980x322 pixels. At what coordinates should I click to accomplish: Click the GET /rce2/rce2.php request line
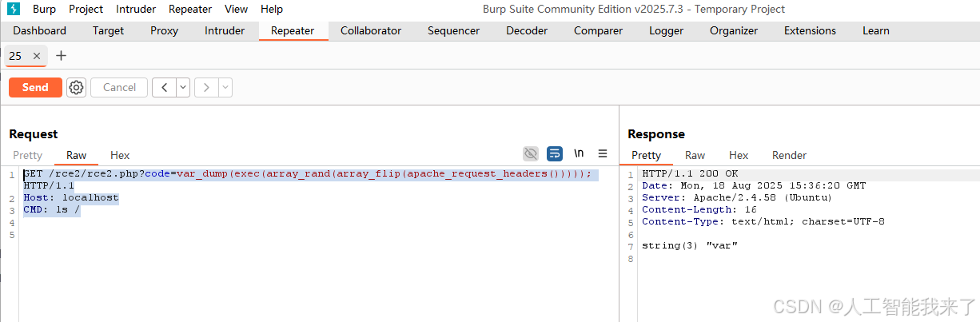(x=307, y=174)
